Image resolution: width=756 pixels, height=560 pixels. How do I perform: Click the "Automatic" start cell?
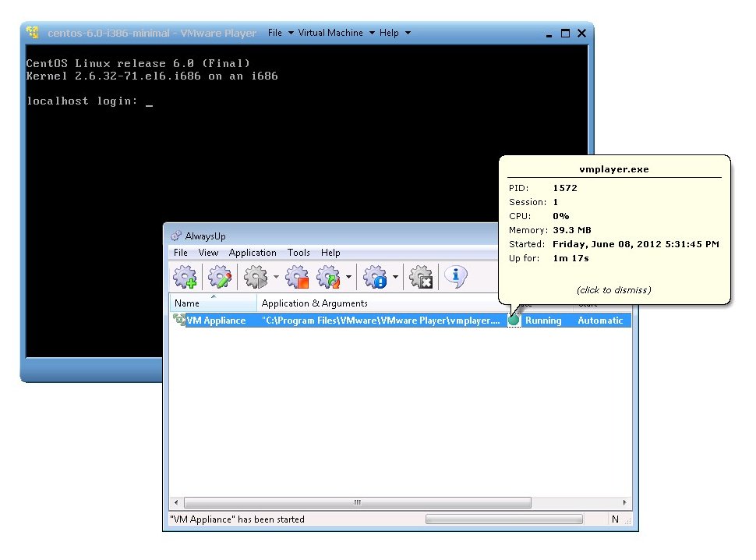(x=600, y=321)
